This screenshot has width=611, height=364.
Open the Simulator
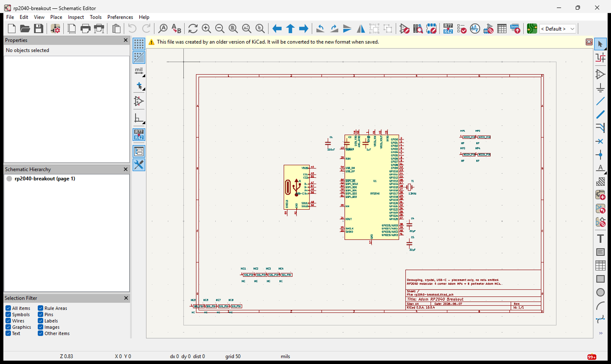(475, 29)
